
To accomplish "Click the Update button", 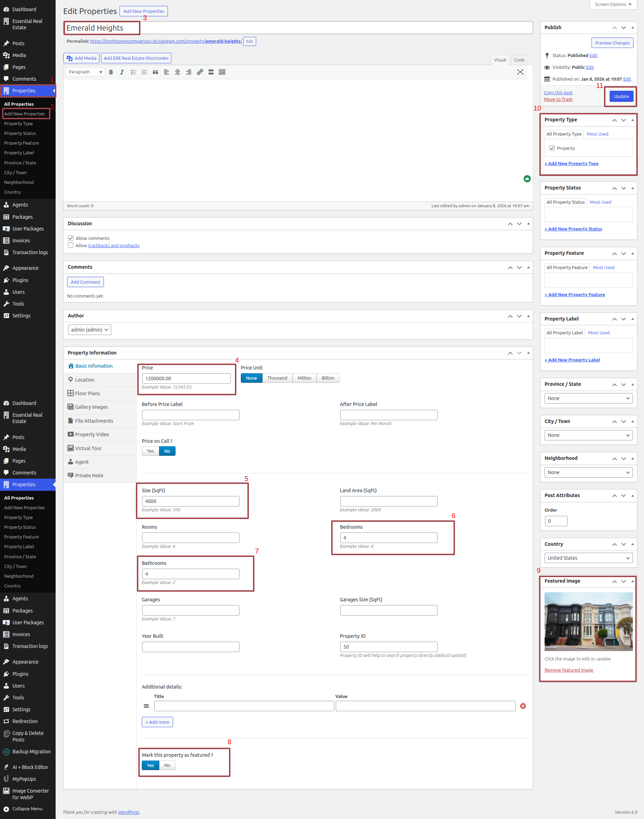I will point(621,97).
